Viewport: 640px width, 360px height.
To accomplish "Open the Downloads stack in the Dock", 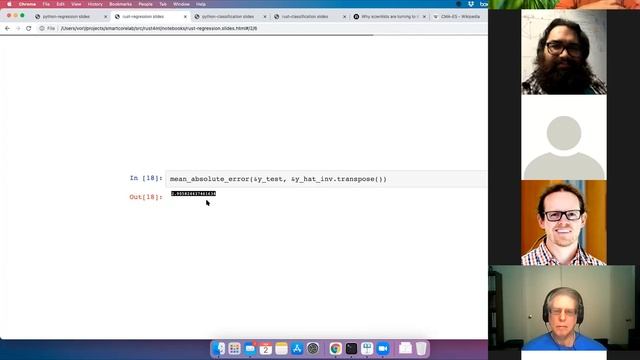I will pyautogui.click(x=405, y=349).
